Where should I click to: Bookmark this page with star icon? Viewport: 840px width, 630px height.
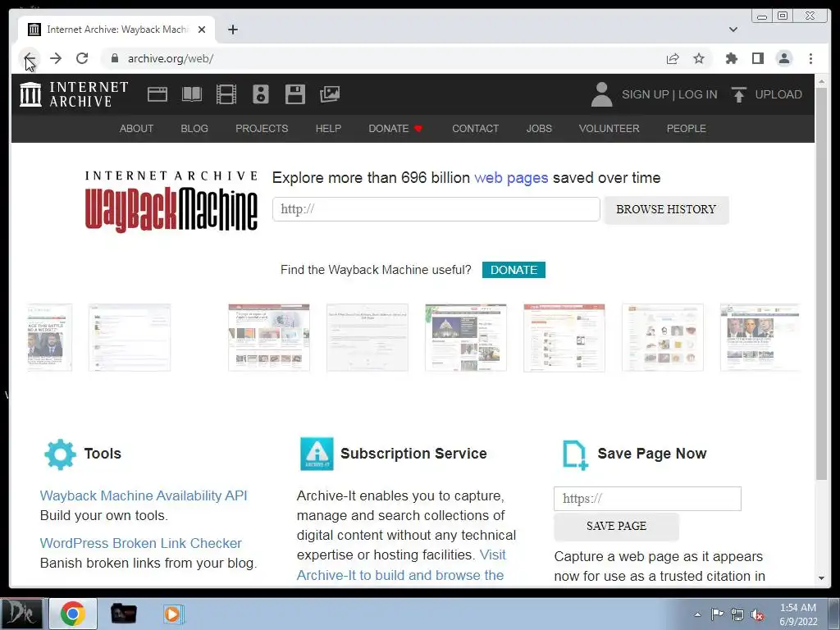[x=699, y=58]
